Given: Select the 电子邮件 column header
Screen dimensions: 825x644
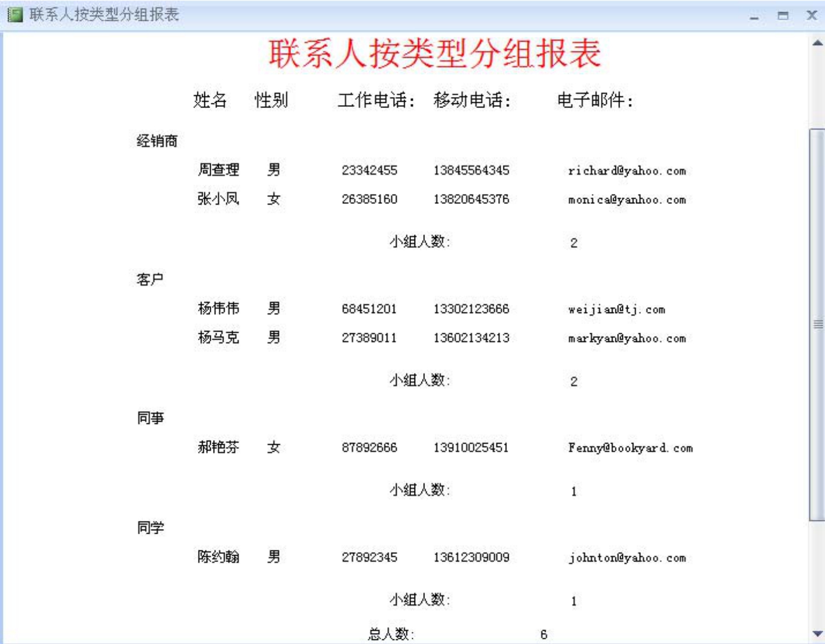Looking at the screenshot, I should pos(595,100).
